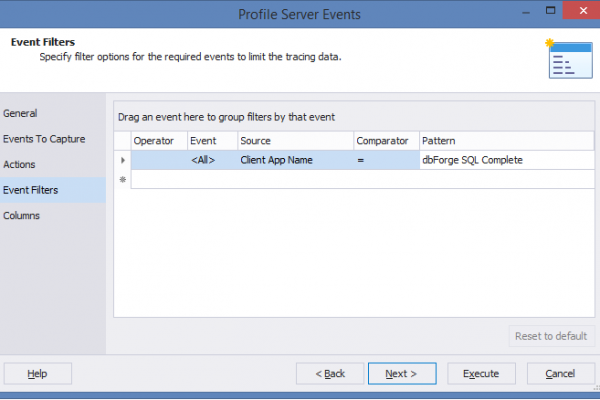The height and width of the screenshot is (400, 600).
Task: Sort by the Source column header
Action: [295, 141]
